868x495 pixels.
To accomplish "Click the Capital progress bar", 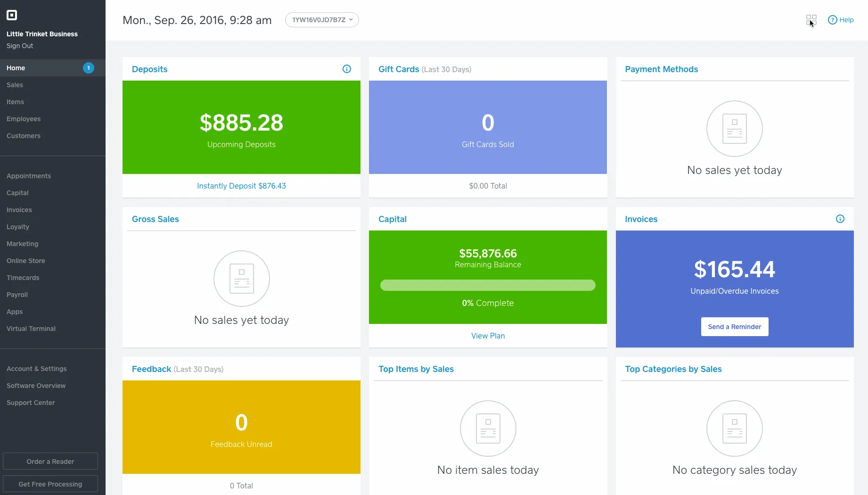I will pos(488,285).
